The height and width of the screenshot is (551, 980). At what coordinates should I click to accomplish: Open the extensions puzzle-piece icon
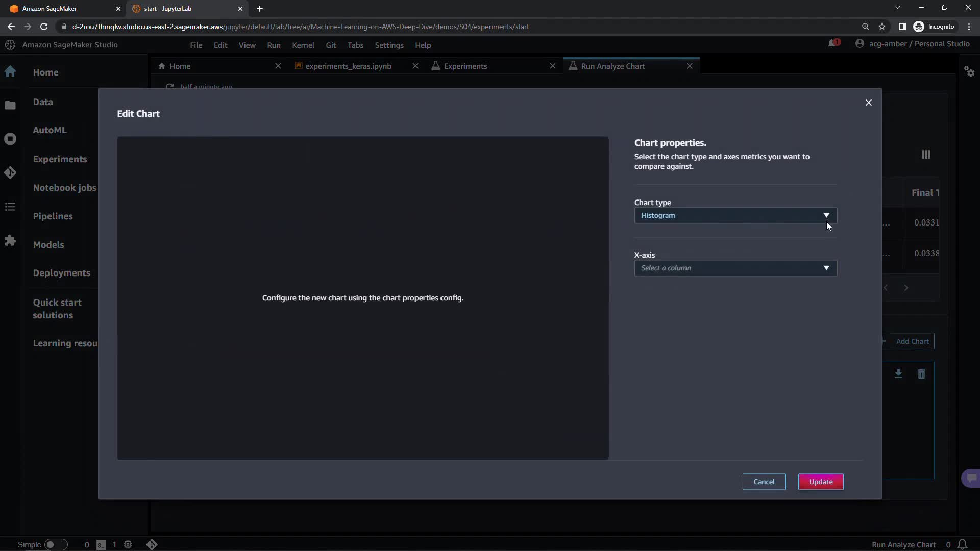(x=10, y=240)
